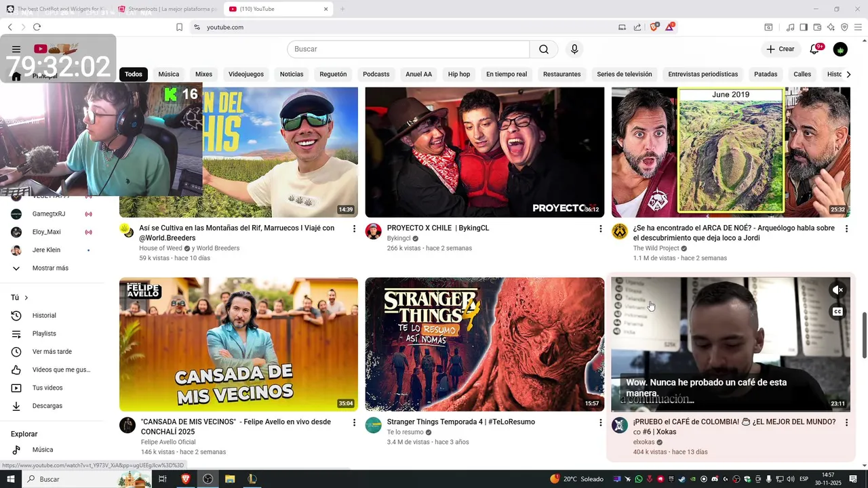The width and height of the screenshot is (868, 488).
Task: Open the WhatsApp tray icon
Action: pyautogui.click(x=638, y=479)
